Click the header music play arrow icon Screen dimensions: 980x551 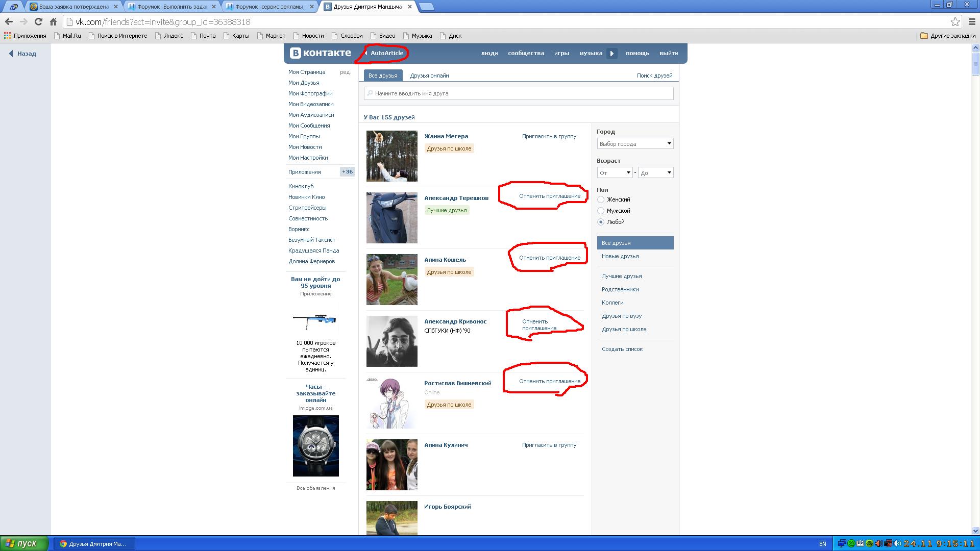tap(611, 54)
